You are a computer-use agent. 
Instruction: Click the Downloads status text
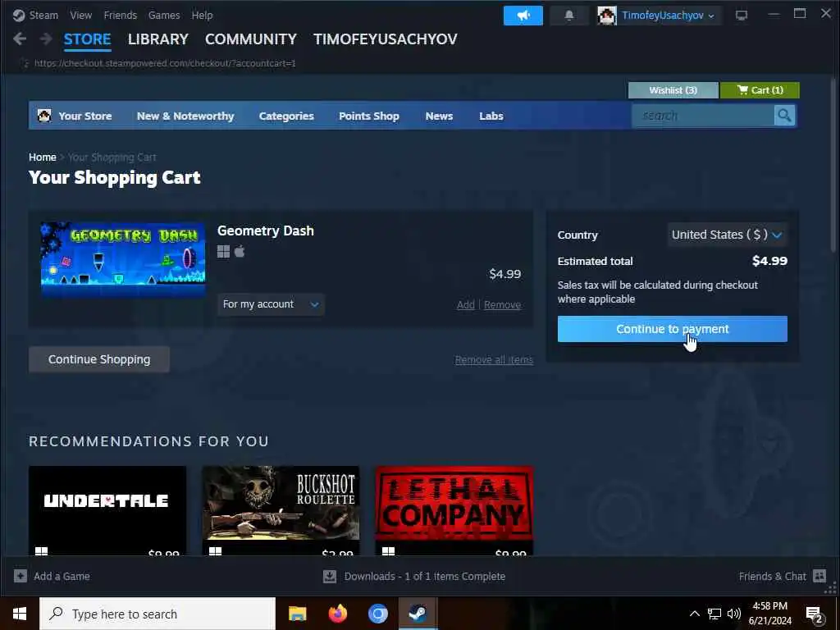click(424, 577)
